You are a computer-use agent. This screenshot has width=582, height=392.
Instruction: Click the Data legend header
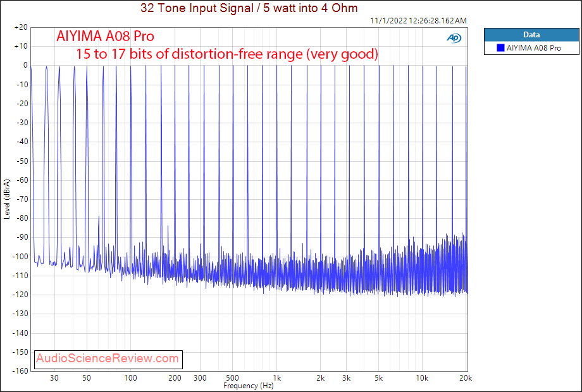[x=531, y=35]
